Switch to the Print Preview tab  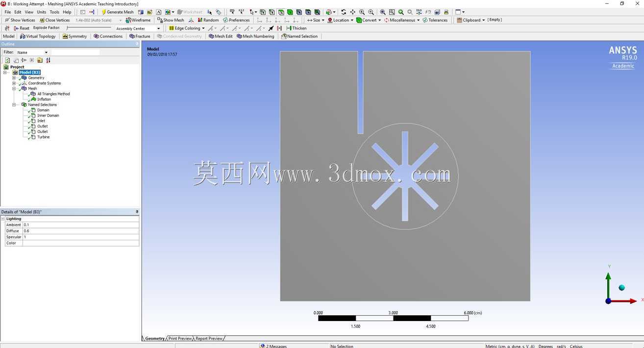click(180, 339)
